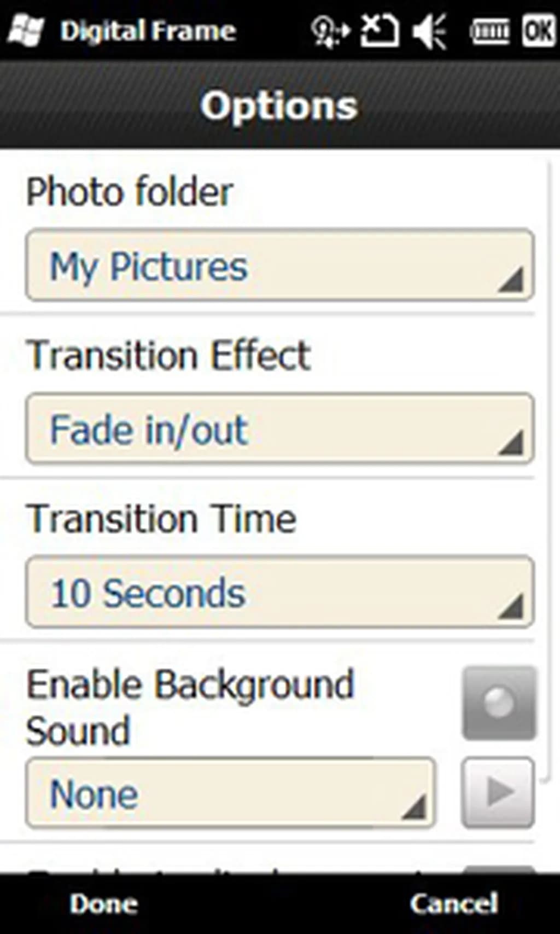
Task: Click the Photo folder label
Action: 130,192
